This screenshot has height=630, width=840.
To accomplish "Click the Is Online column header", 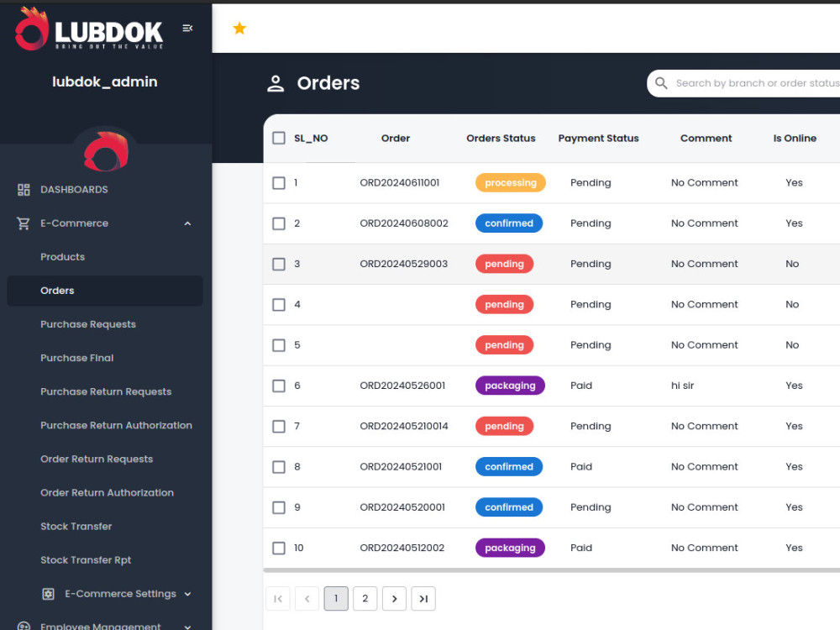I will pos(795,139).
